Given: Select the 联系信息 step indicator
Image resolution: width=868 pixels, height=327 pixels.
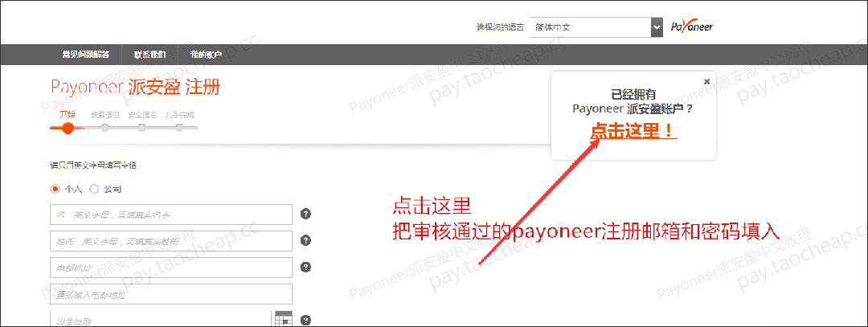Looking at the screenshot, I should click(105, 128).
